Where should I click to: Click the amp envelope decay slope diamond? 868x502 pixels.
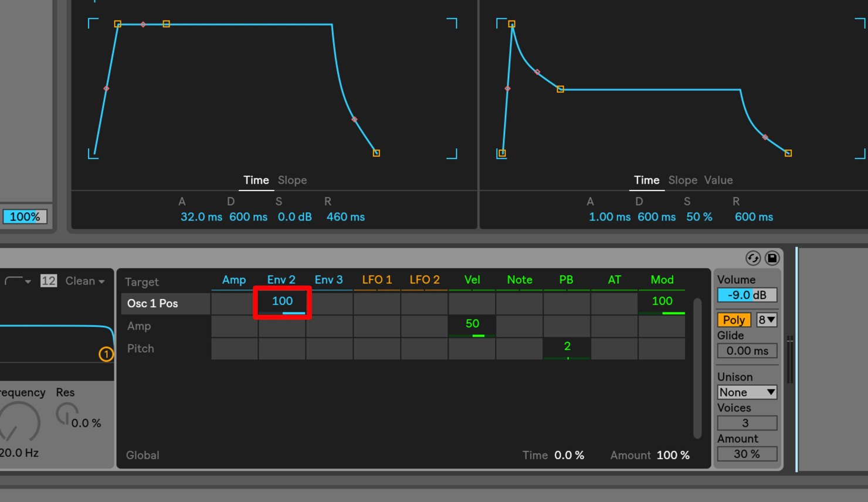click(143, 24)
